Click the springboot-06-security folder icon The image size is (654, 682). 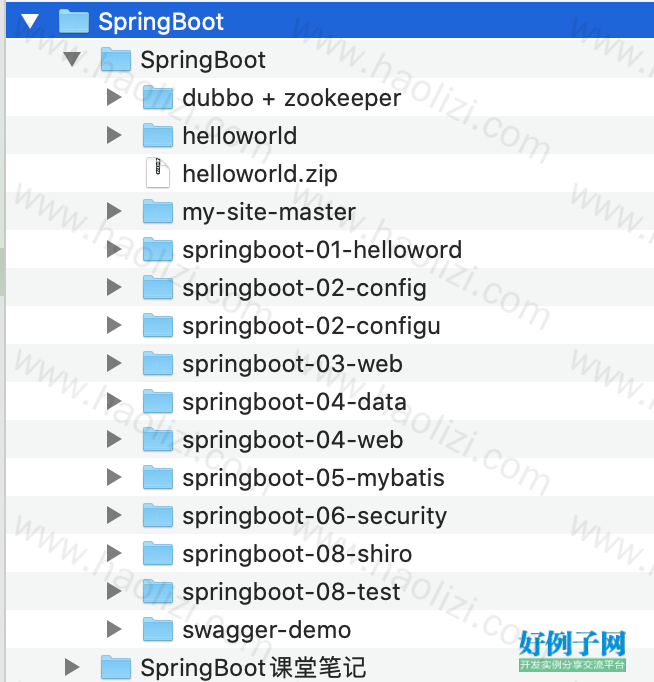158,515
